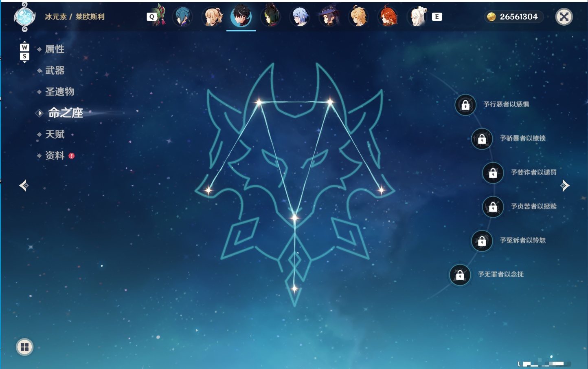Open the 属性 attributes menu

55,49
